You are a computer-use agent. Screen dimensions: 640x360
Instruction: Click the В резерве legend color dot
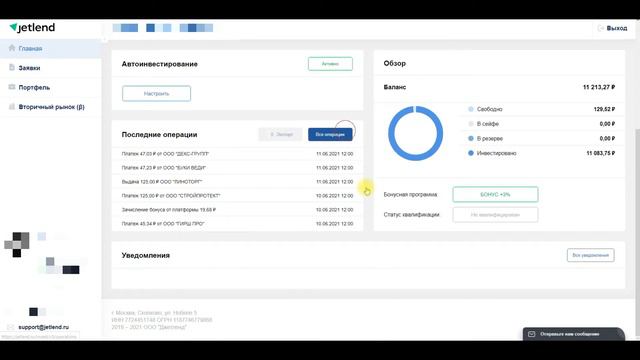pos(471,138)
